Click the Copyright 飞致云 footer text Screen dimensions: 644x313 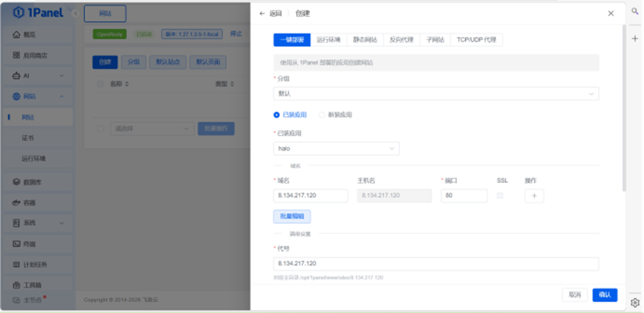click(122, 300)
